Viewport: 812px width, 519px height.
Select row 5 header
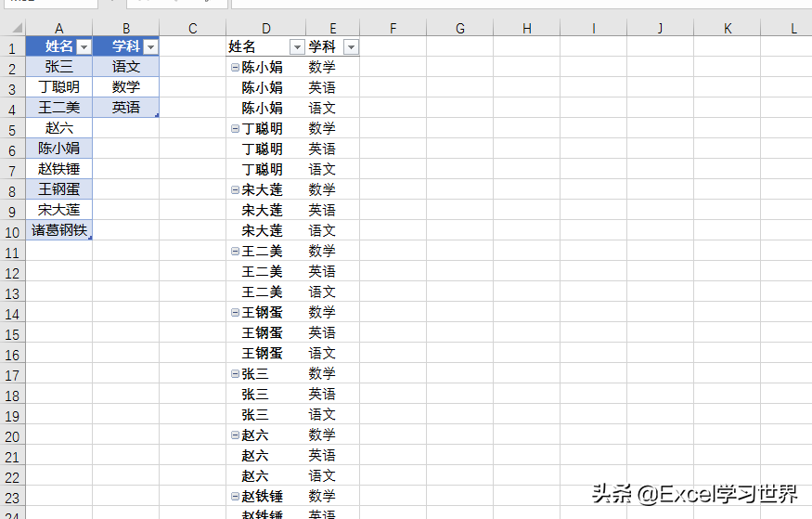pyautogui.click(x=12, y=129)
